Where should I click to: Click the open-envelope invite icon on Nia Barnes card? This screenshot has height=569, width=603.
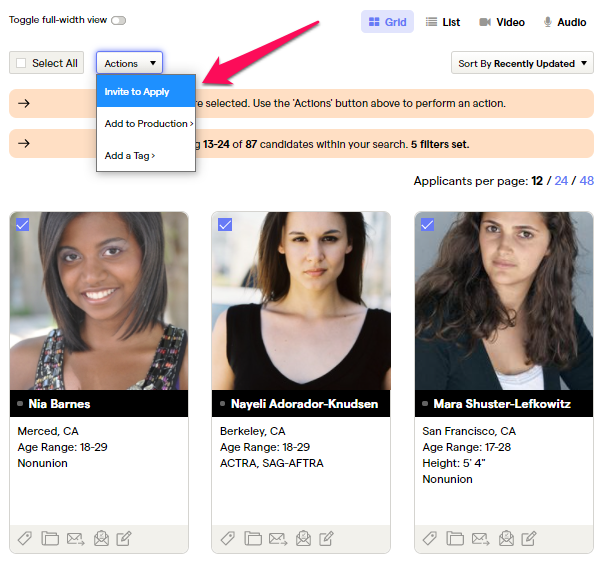pos(101,539)
